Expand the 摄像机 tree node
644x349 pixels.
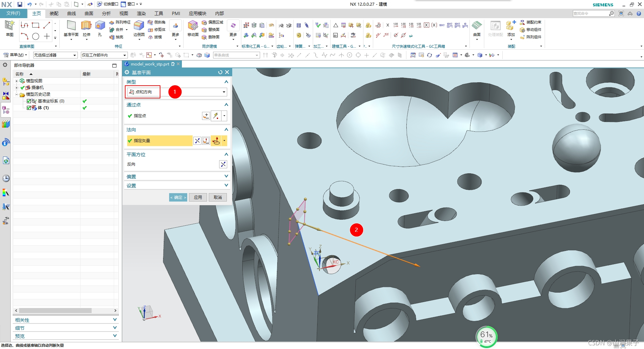(x=16, y=88)
